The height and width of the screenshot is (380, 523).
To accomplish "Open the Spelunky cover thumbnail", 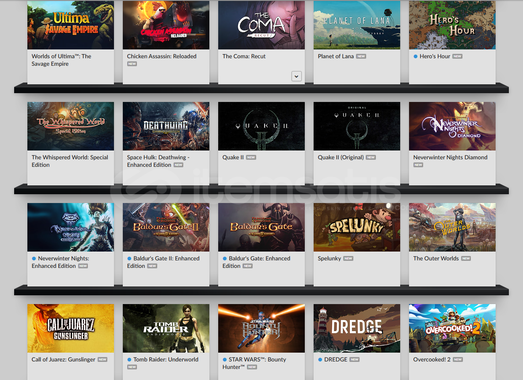I will coord(357,227).
